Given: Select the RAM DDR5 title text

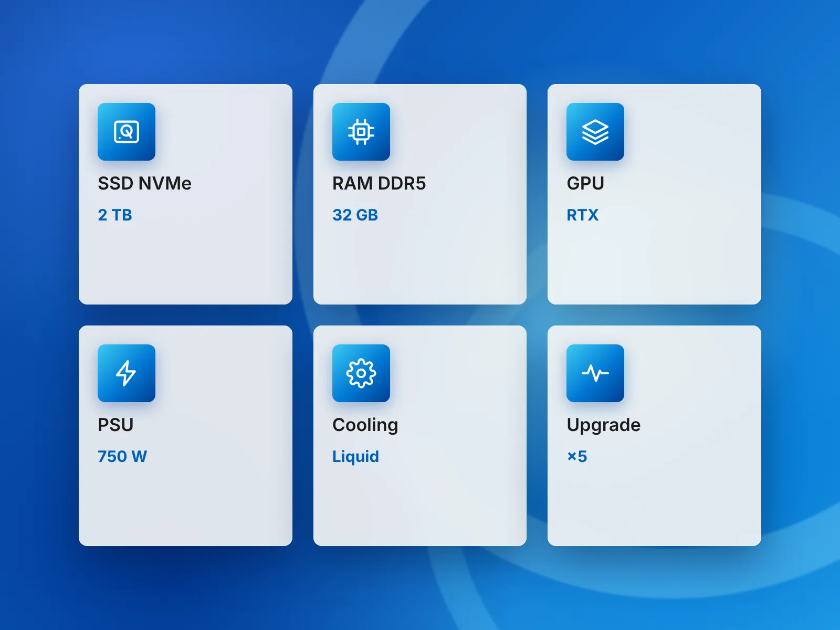Looking at the screenshot, I should pos(379,183).
